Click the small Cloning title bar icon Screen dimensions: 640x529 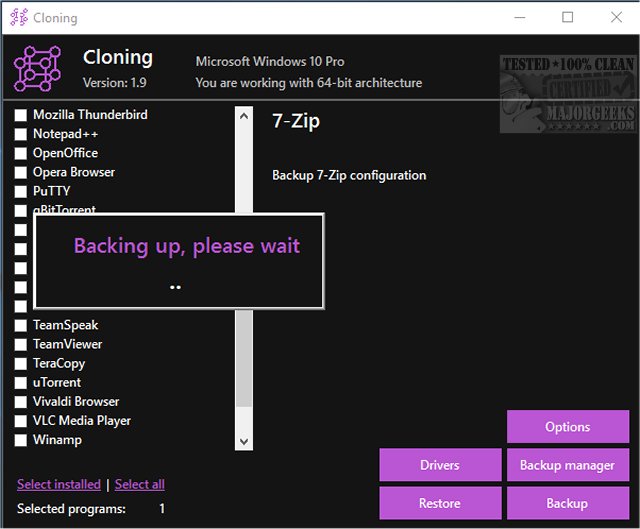pyautogui.click(x=19, y=18)
